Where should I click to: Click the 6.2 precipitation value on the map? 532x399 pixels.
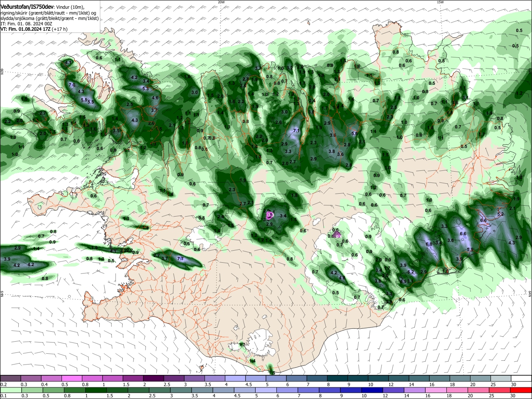coord(411,272)
